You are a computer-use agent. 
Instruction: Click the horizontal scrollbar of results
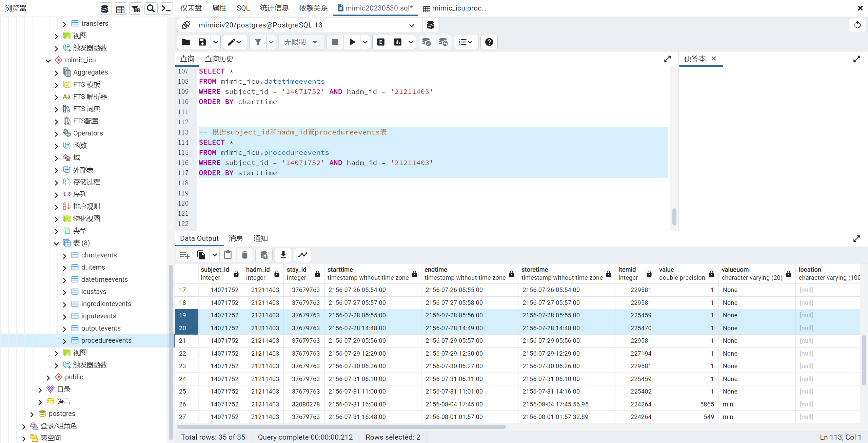(341, 427)
